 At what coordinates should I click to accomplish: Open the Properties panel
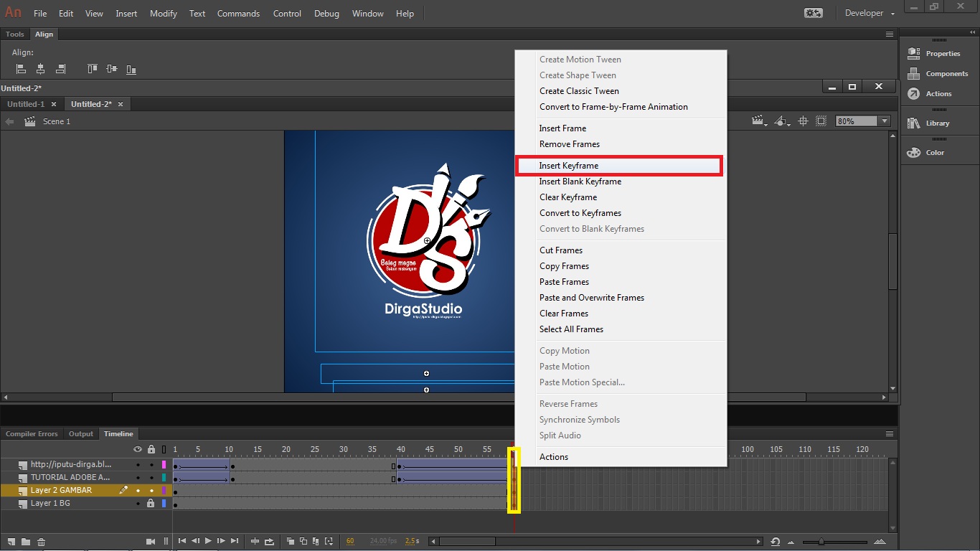point(940,52)
